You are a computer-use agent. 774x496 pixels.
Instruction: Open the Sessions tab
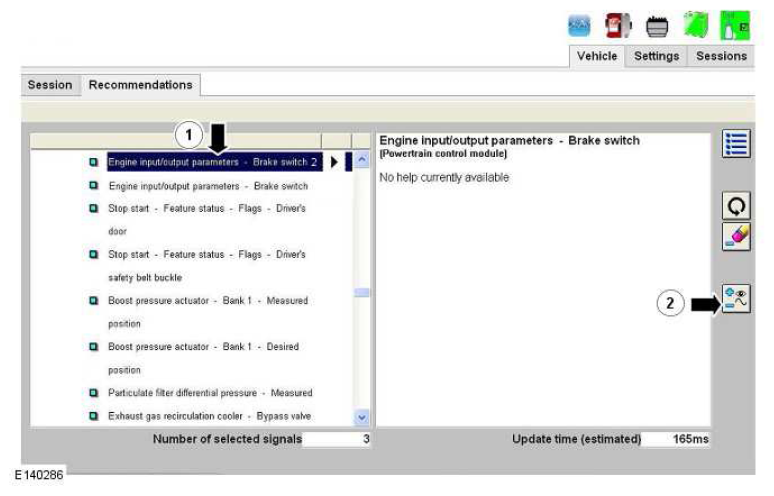coord(721,56)
